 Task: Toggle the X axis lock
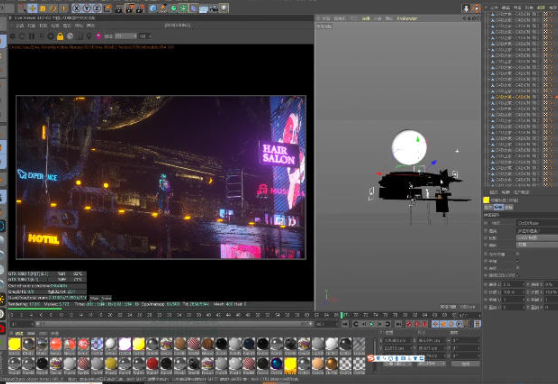click(76, 8)
